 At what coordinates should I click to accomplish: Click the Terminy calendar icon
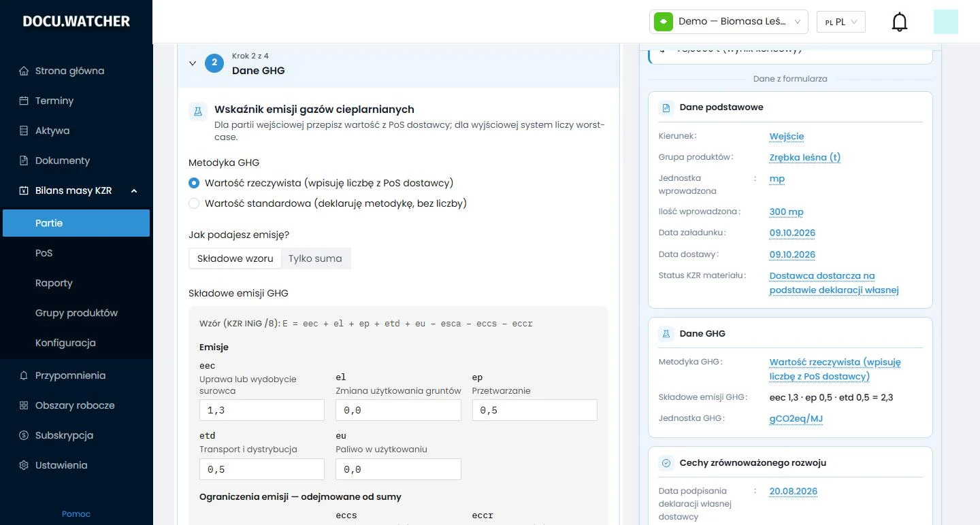[24, 101]
